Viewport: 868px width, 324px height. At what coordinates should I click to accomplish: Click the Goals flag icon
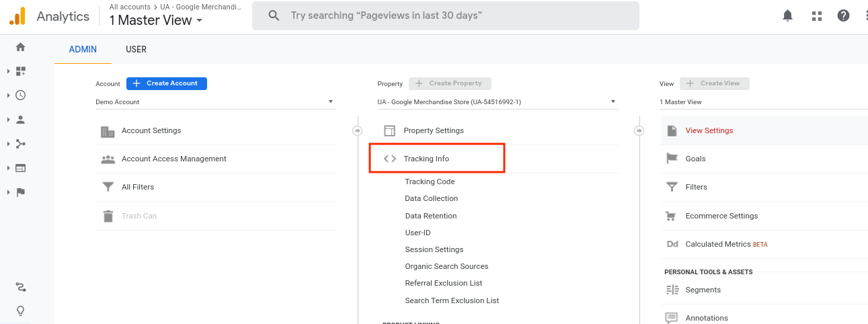coord(671,159)
